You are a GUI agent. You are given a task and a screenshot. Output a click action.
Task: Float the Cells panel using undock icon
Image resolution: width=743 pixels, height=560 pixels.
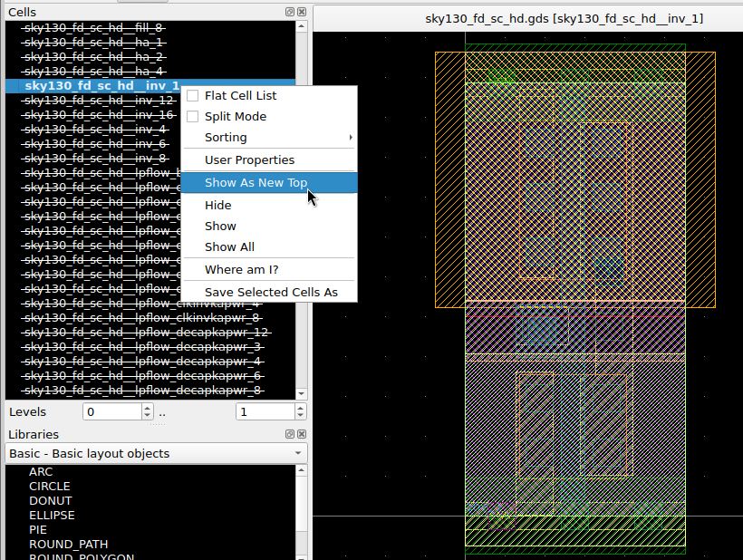290,12
